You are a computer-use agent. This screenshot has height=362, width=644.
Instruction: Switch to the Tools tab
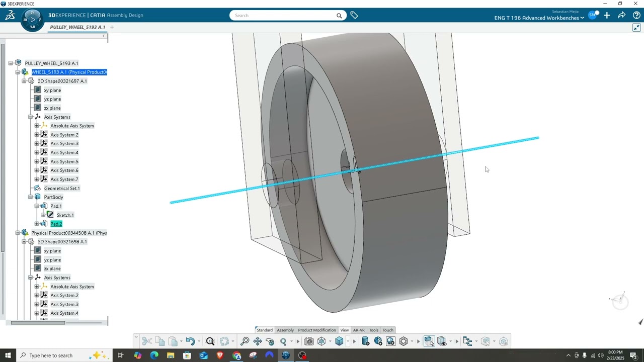[374, 330]
